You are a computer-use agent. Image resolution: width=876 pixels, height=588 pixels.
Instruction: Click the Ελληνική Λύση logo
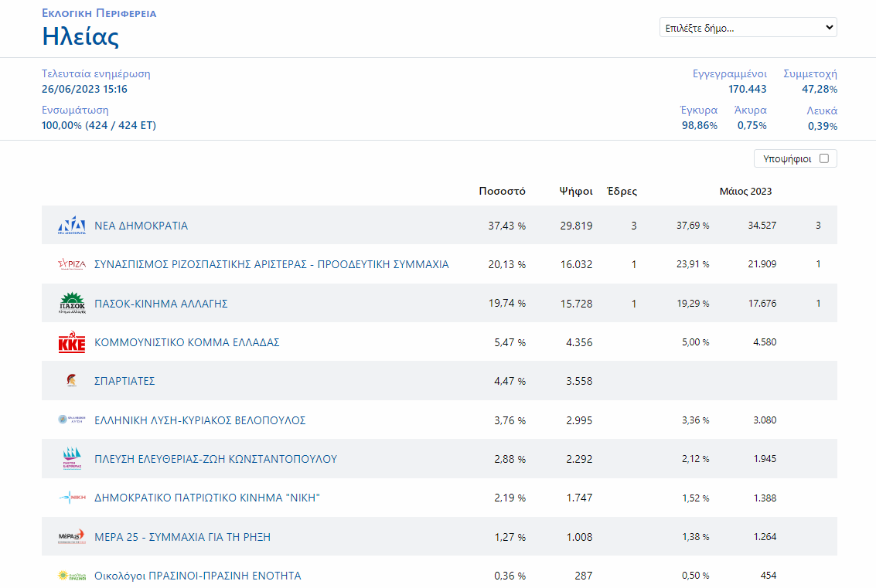tap(72, 420)
